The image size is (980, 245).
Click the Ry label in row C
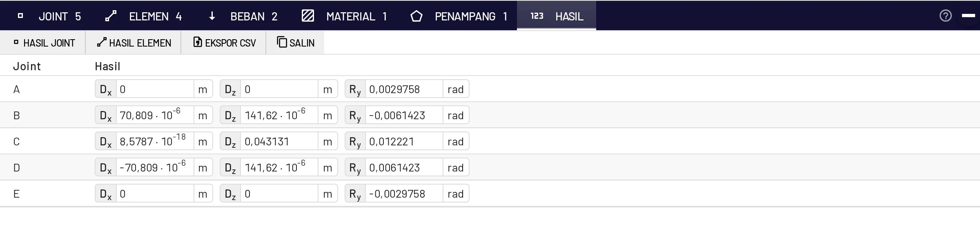pyautogui.click(x=355, y=142)
